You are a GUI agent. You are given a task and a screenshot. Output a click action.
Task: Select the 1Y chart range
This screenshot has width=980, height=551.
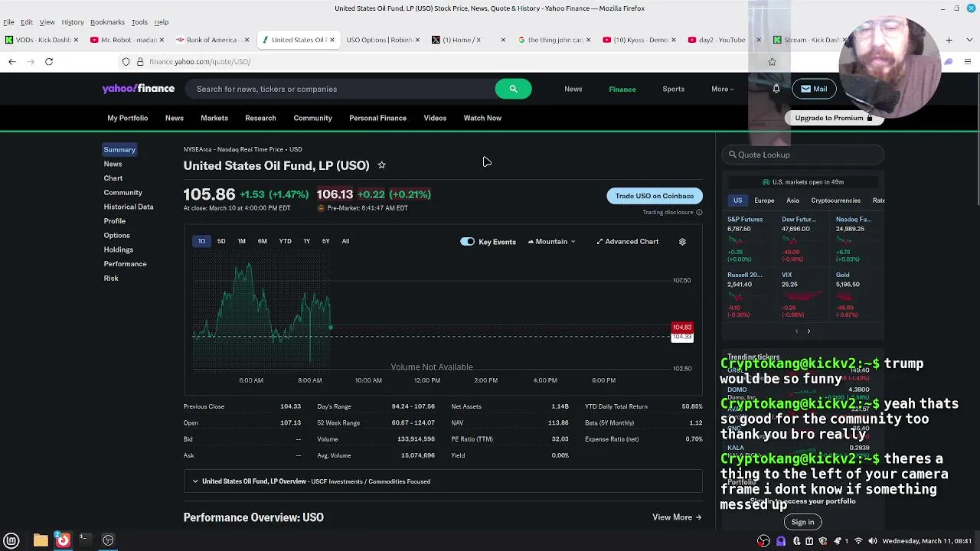click(306, 241)
